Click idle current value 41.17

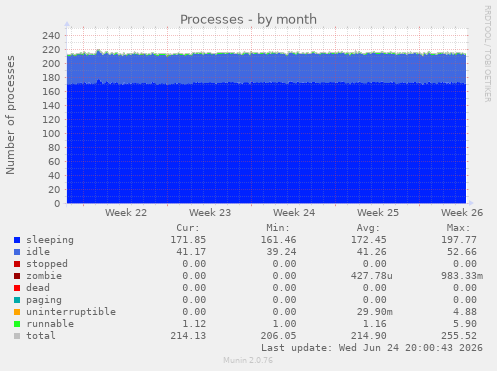[191, 252]
